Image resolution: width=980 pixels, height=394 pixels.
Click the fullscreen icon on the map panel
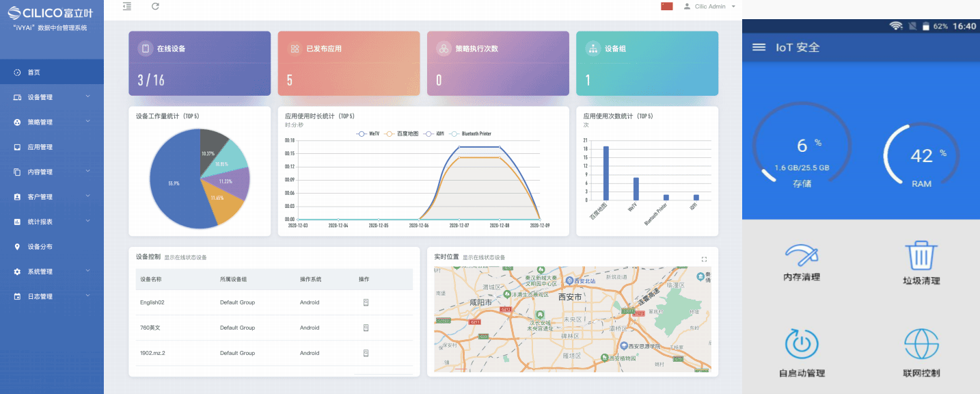point(705,259)
